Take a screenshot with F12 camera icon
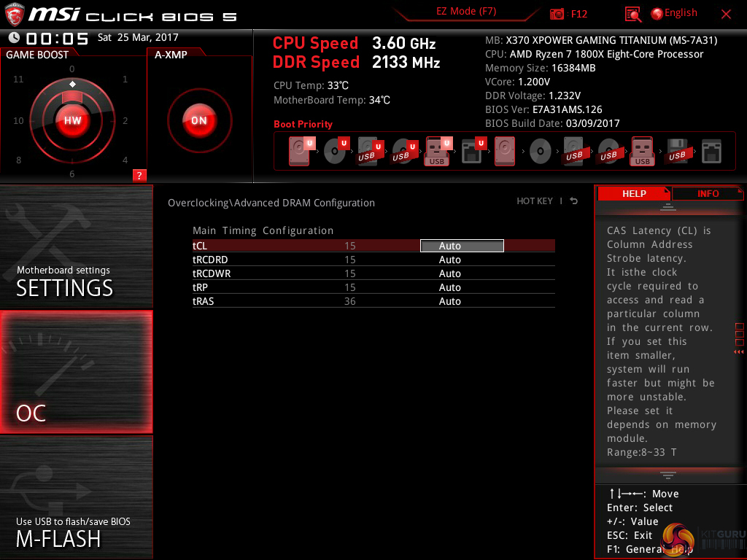This screenshot has width=747, height=560. pos(557,14)
